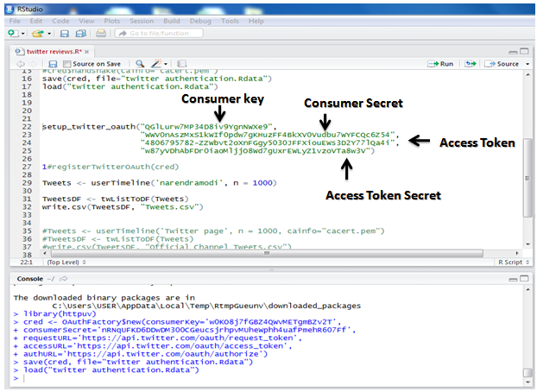Viewport: 537px width, 392px height.
Task: Maximize the source editor pane
Action: coord(526,51)
